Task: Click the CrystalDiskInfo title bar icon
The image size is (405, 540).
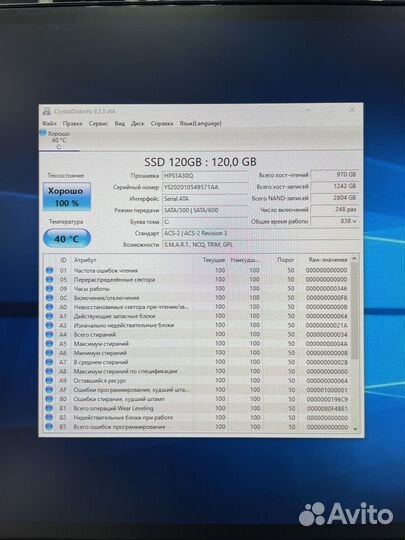Action: pyautogui.click(x=46, y=111)
